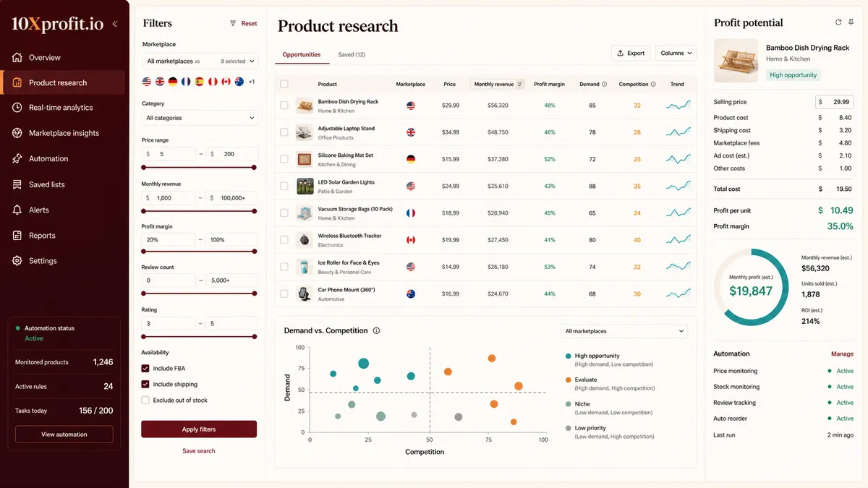Switch to the Saved (12) tab

tap(352, 55)
